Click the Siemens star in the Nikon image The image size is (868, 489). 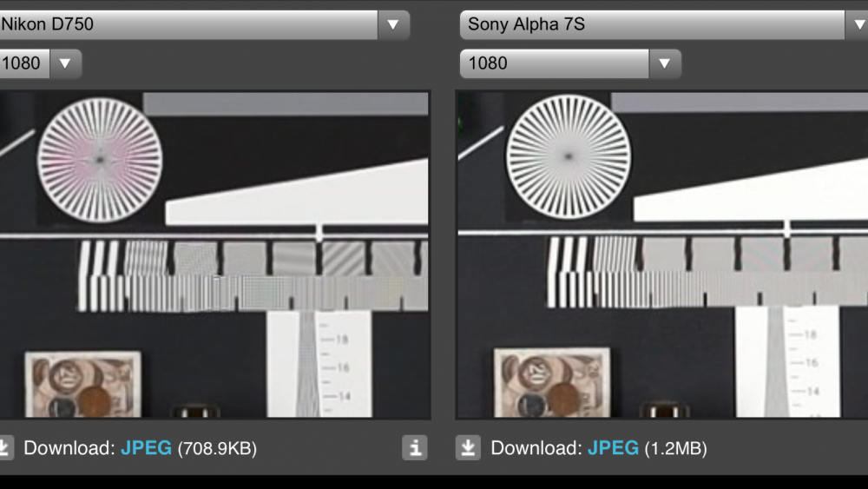pos(100,159)
